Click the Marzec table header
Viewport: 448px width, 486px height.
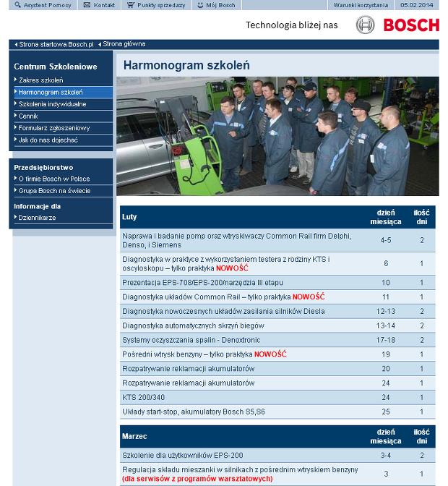(x=277, y=436)
